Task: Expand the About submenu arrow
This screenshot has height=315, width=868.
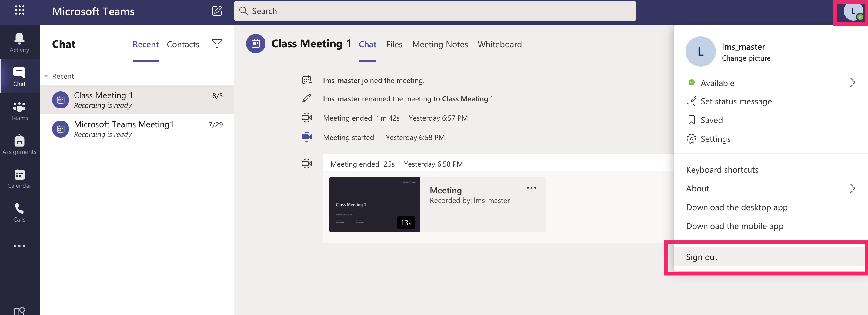Action: tap(852, 188)
